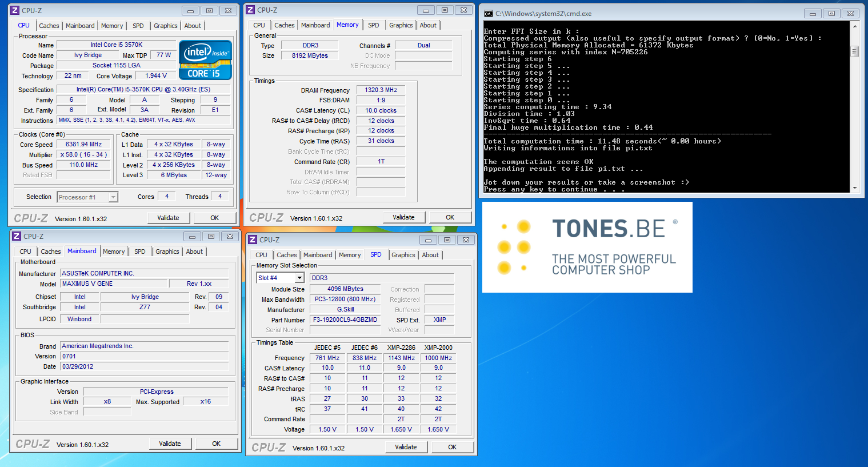The width and height of the screenshot is (868, 467).
Task: Open Memory tab in the top-left CPU window
Action: tap(112, 26)
